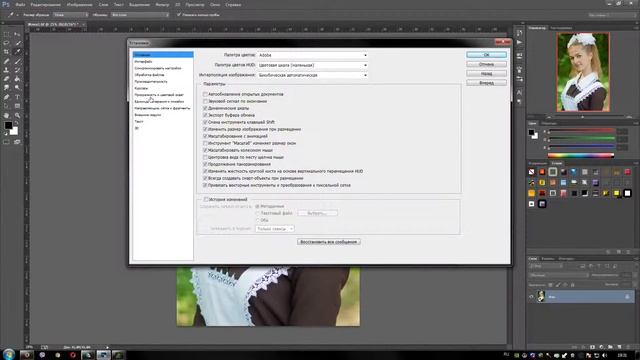Screen dimensions: 640x360
Task: Click the Вперед button
Action: pyautogui.click(x=487, y=83)
